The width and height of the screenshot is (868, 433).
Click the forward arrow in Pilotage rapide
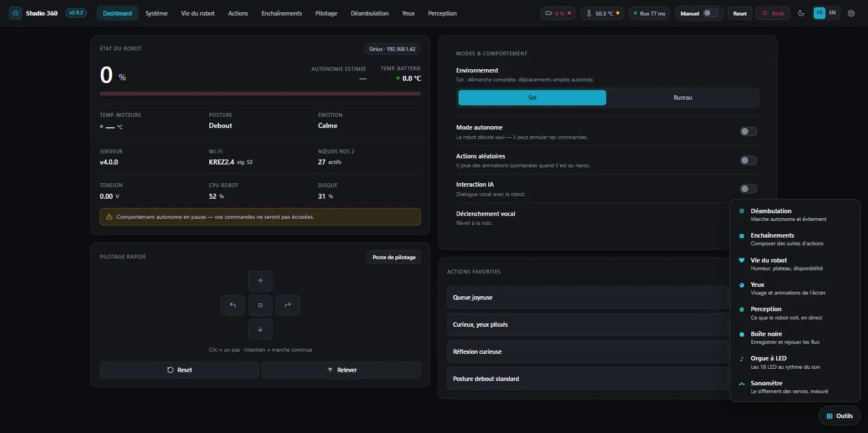[x=260, y=281]
